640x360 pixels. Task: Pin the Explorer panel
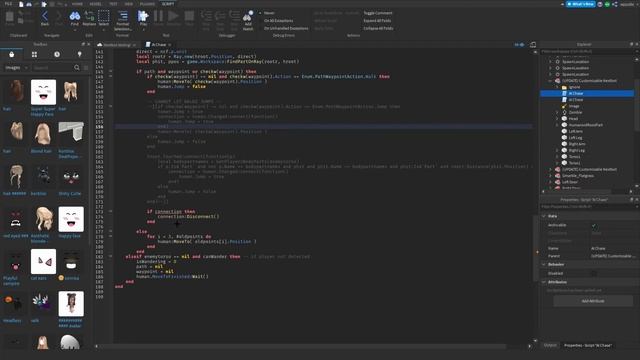(x=631, y=44)
